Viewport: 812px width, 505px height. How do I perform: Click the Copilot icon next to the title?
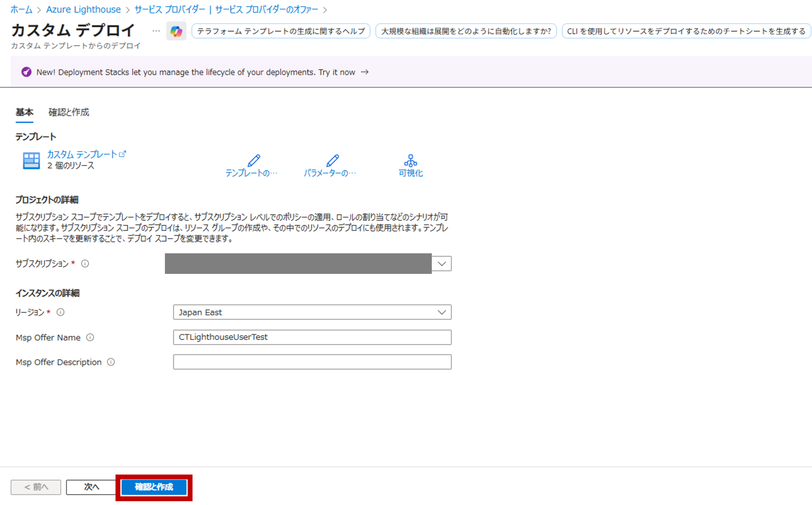coord(176,31)
